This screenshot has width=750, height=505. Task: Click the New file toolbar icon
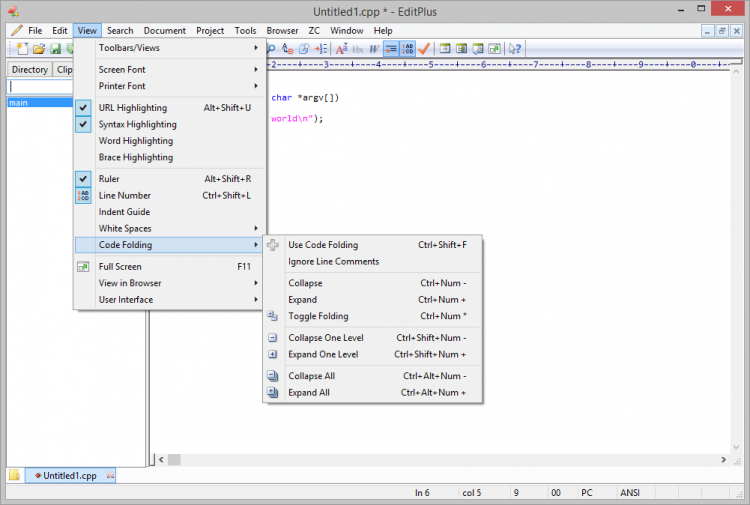pos(21,48)
